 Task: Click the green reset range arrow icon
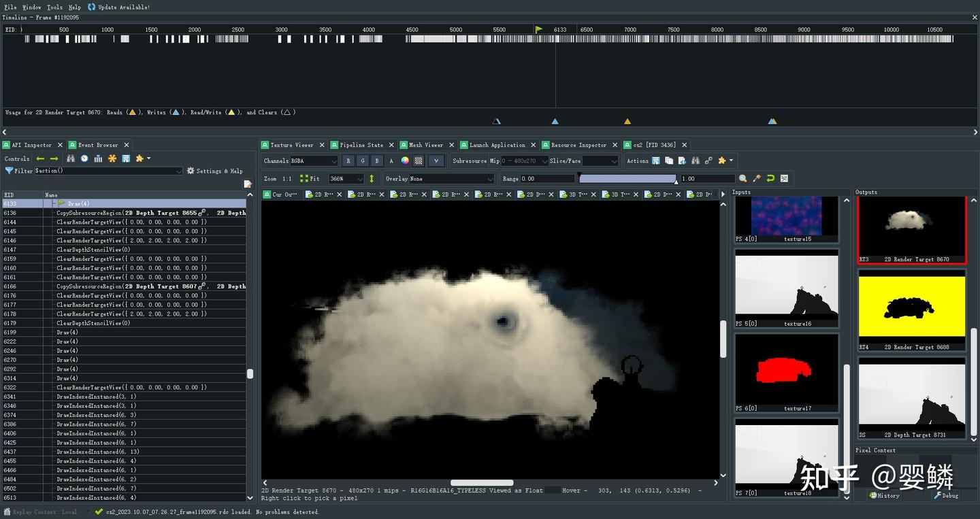point(770,179)
